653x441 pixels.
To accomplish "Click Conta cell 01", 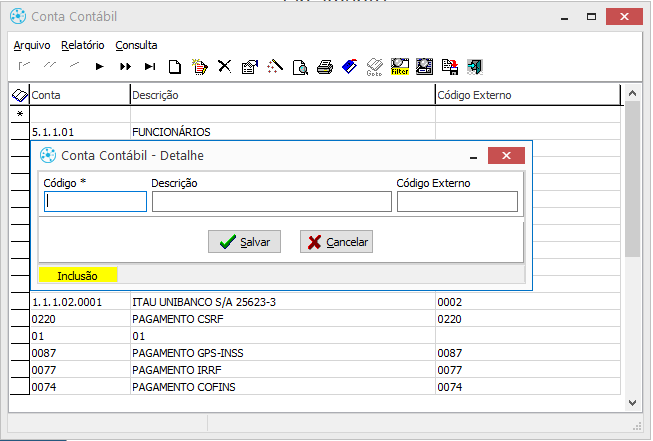I will click(80, 336).
